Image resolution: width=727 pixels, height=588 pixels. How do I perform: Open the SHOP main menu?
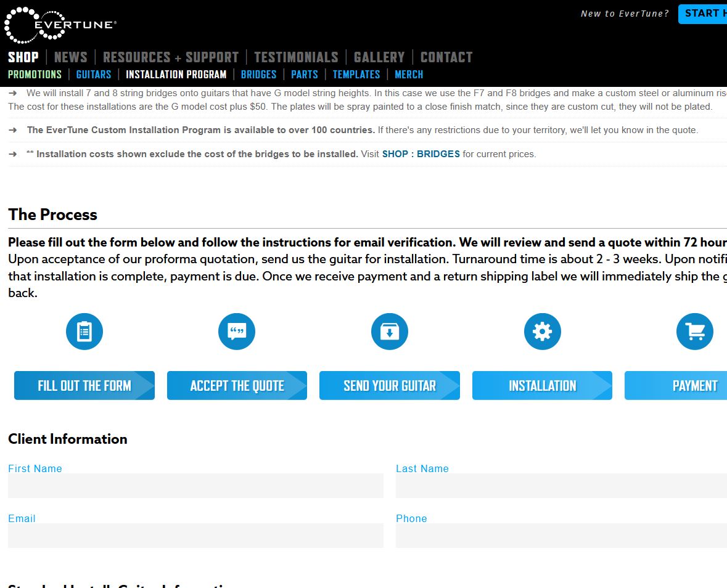point(23,57)
